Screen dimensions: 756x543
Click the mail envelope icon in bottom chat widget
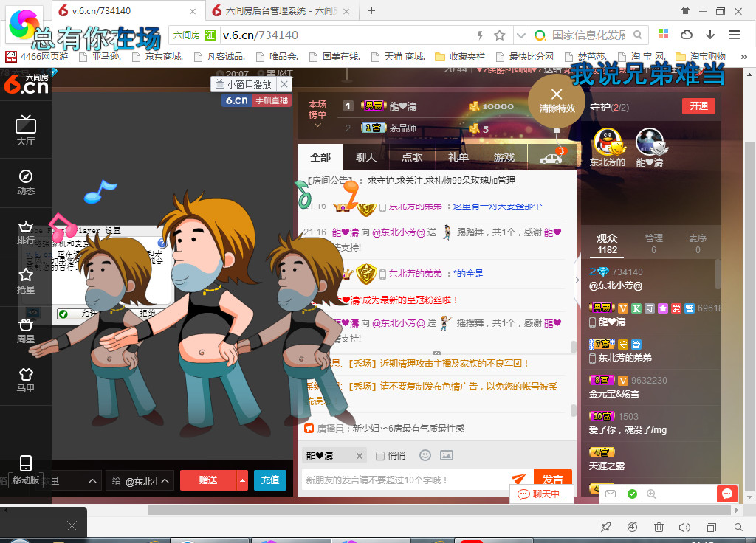611,494
